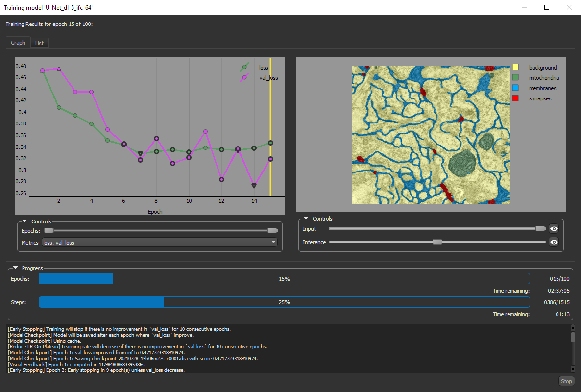The height and width of the screenshot is (392, 581).
Task: Click the blue membranes class swatch
Action: (515, 88)
